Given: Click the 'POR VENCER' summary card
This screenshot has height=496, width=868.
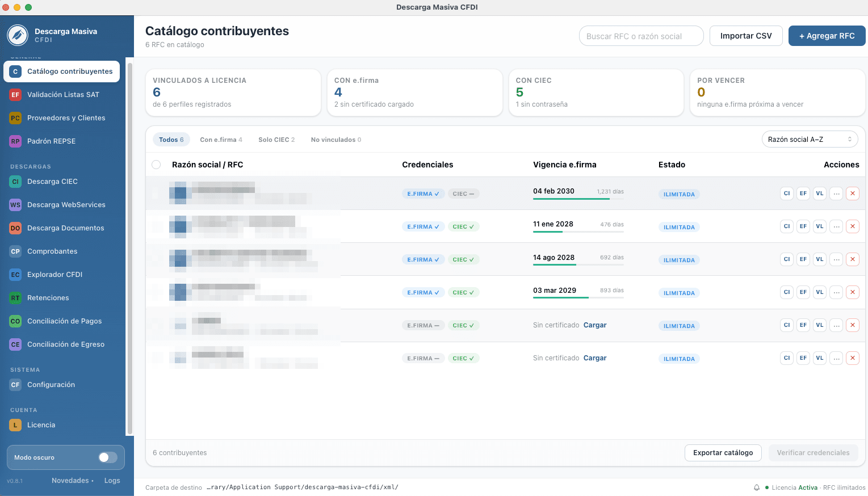Looking at the screenshot, I should point(777,93).
